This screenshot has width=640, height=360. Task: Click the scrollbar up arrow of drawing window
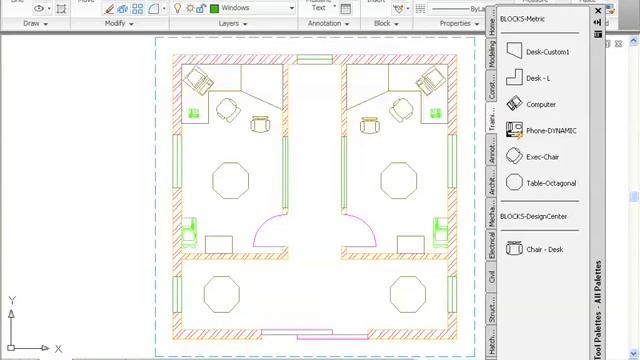(634, 41)
